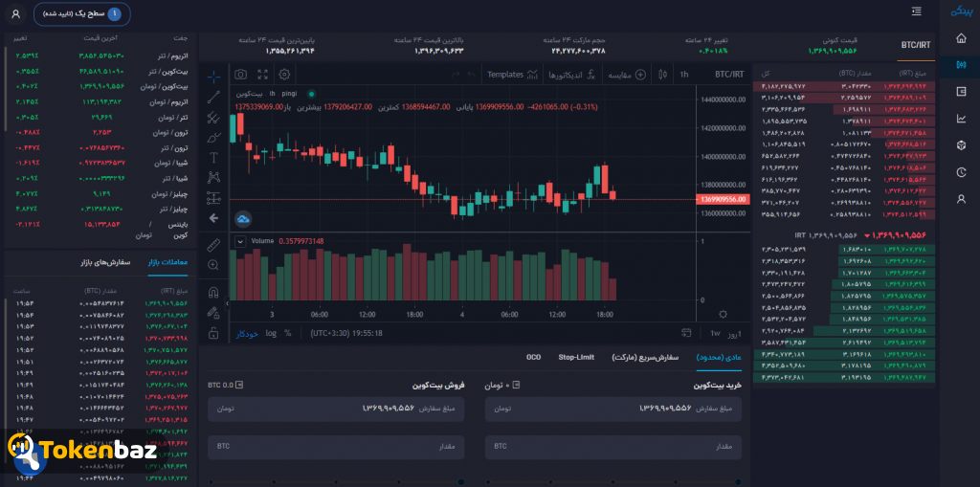
Task: Set chart range to 1w
Action: coord(715,333)
